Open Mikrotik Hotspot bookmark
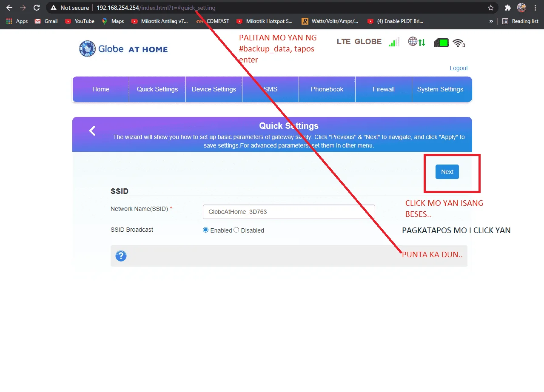544x392 pixels. pyautogui.click(x=265, y=21)
